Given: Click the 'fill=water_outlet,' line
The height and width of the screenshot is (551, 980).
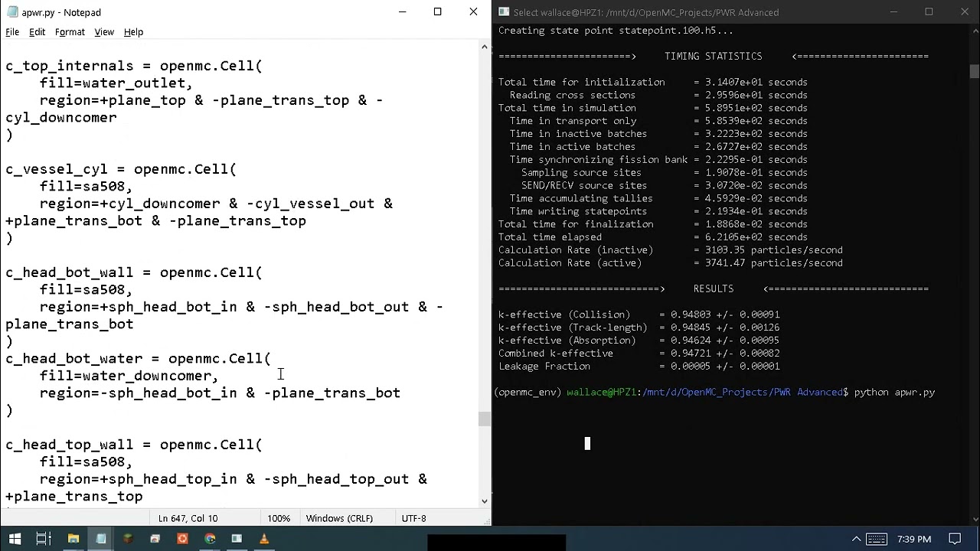Looking at the screenshot, I should (x=116, y=83).
